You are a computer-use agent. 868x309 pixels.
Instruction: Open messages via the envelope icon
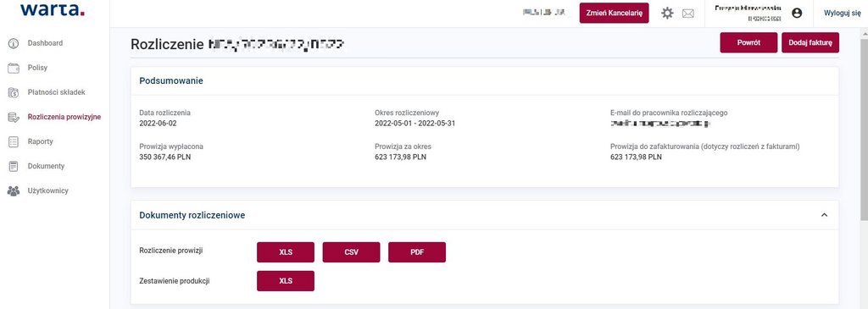(687, 14)
